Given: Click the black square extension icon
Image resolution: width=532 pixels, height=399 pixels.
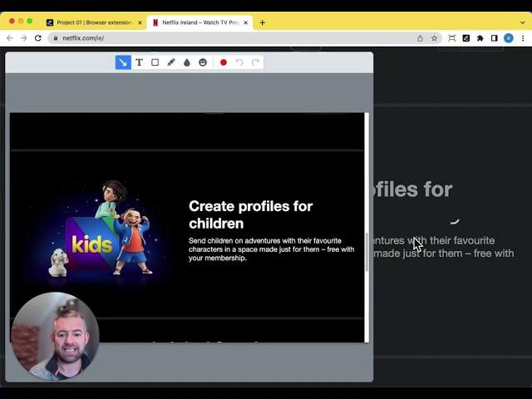Looking at the screenshot, I should click(466, 38).
